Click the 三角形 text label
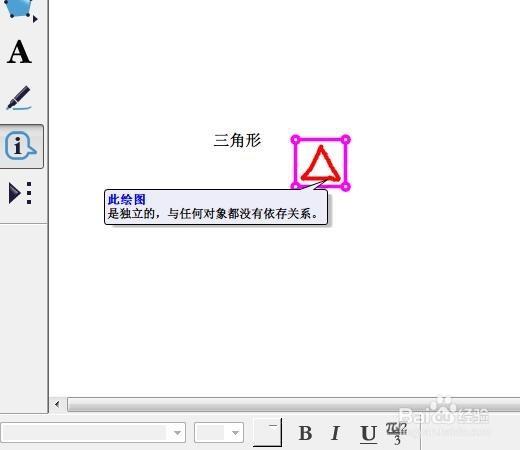 [x=237, y=140]
